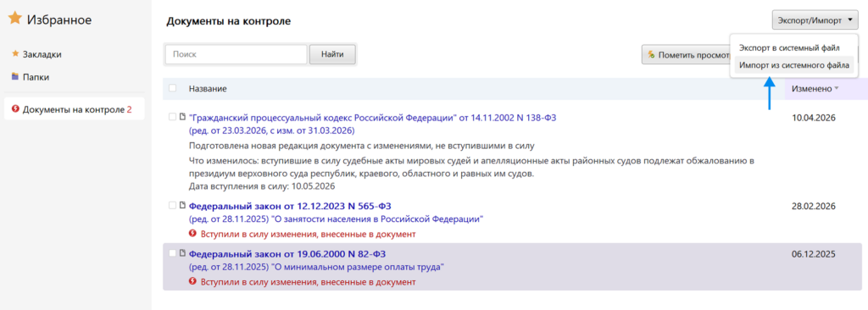Image resolution: width=868 pixels, height=310 pixels.
Task: Click document icon of 82-ФЗ law row
Action: (183, 253)
